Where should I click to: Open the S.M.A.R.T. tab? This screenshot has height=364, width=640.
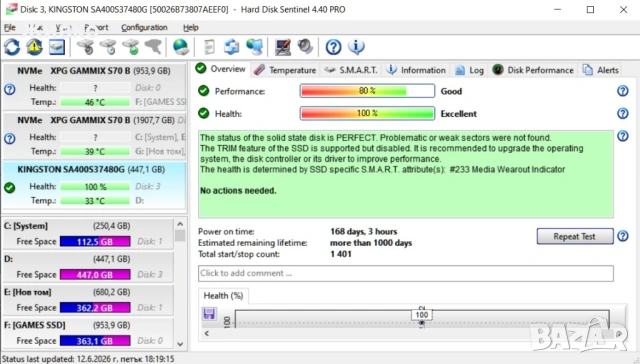(351, 70)
